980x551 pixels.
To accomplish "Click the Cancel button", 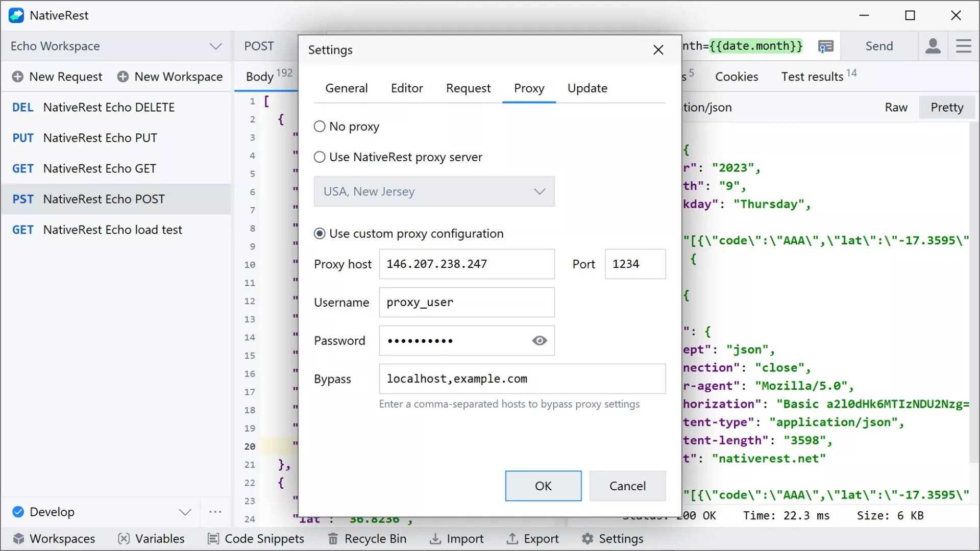I will click(x=627, y=486).
